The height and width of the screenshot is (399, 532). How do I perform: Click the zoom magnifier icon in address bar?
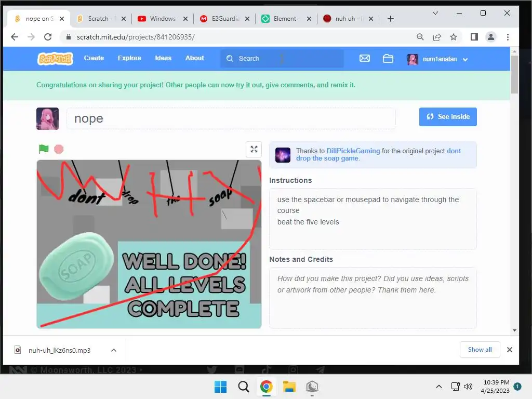(420, 37)
